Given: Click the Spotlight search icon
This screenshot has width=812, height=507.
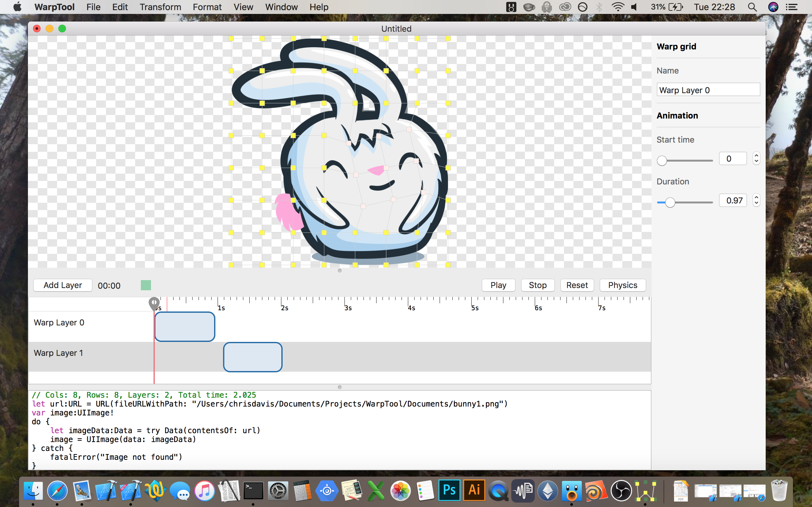Looking at the screenshot, I should point(752,7).
